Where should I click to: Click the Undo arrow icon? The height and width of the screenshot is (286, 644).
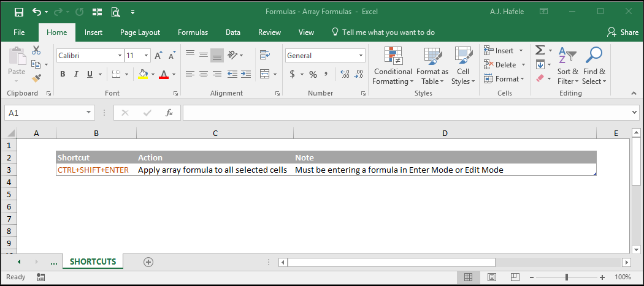pos(37,12)
